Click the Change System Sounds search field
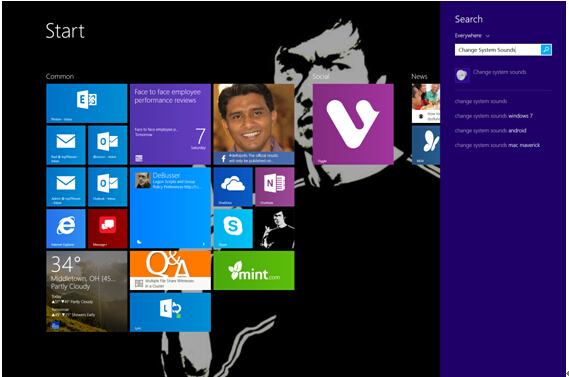 click(498, 50)
